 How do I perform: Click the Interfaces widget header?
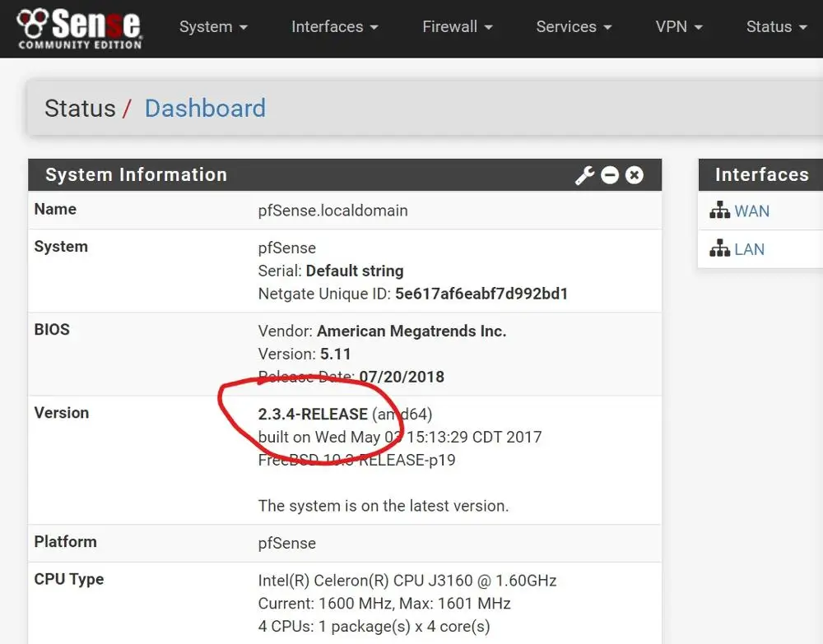tap(760, 175)
